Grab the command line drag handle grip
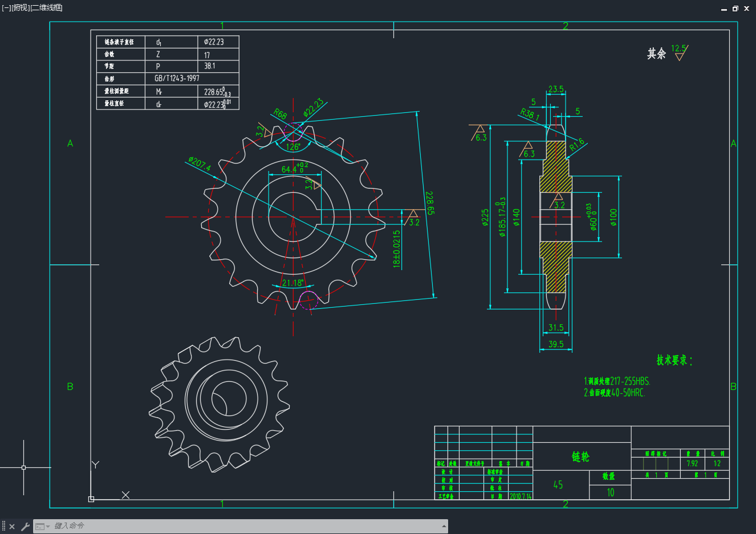Image resolution: width=756 pixels, height=534 pixels. point(3,527)
